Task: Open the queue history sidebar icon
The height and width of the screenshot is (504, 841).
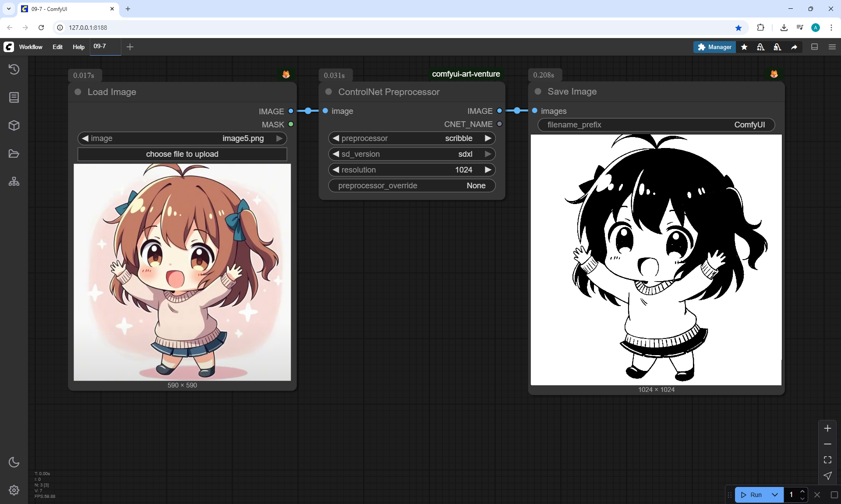Action: 14,69
